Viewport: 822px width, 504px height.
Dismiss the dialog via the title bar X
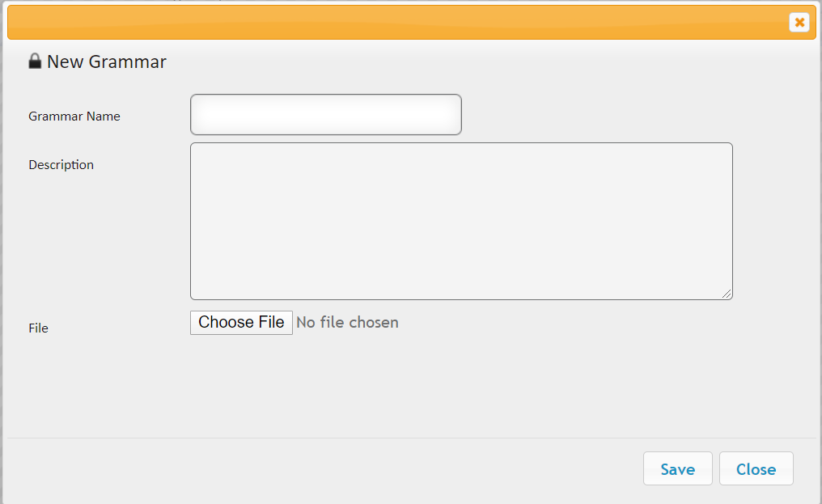click(x=799, y=23)
